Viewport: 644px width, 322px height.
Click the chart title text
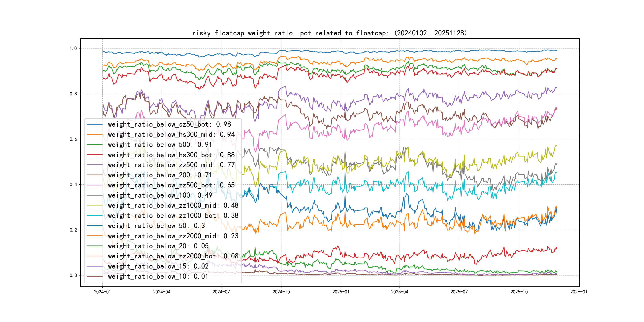coord(329,33)
